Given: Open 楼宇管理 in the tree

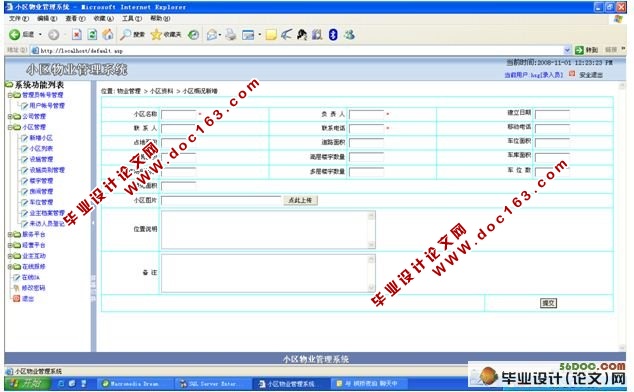Looking at the screenshot, I should 41,181.
